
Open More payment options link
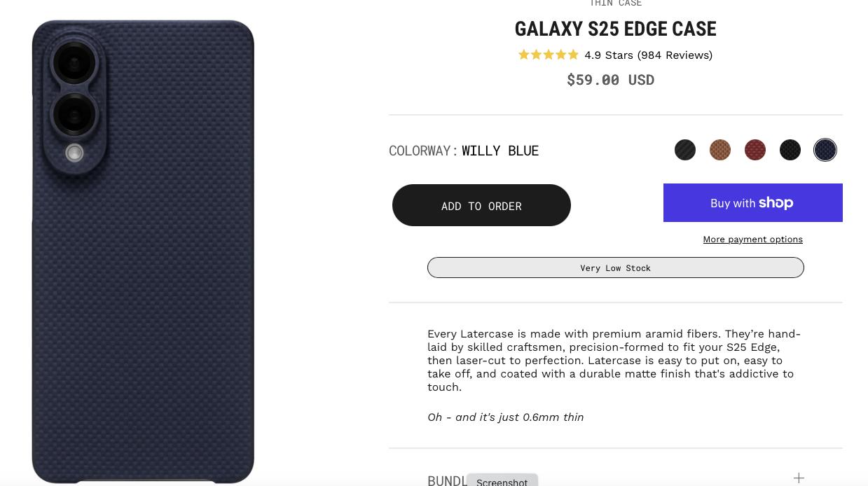752,239
